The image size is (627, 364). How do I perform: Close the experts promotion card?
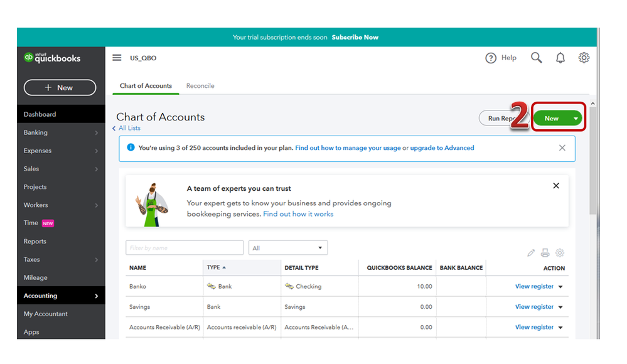click(x=556, y=186)
